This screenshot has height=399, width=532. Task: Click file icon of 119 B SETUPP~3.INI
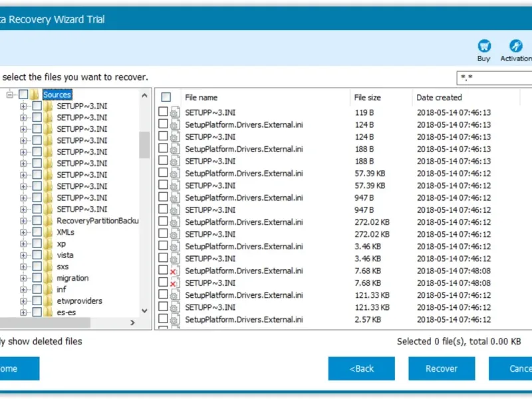pos(175,112)
